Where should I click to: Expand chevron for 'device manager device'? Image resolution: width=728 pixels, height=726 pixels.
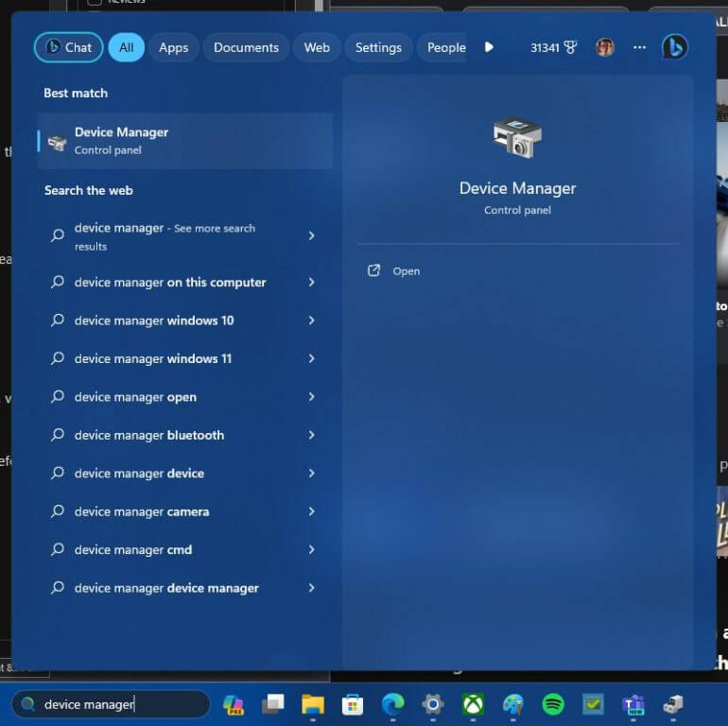(x=312, y=473)
